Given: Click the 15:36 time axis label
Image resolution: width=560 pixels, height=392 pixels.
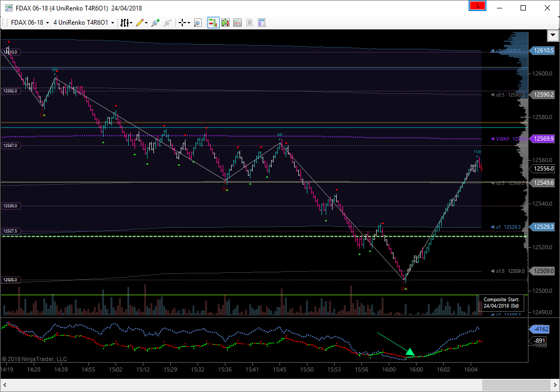Looking at the screenshot, I should tap(225, 369).
